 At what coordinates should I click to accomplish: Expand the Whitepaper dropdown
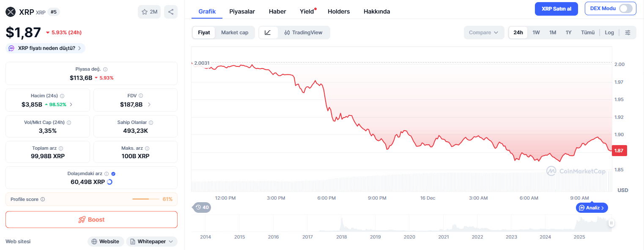pos(152,242)
